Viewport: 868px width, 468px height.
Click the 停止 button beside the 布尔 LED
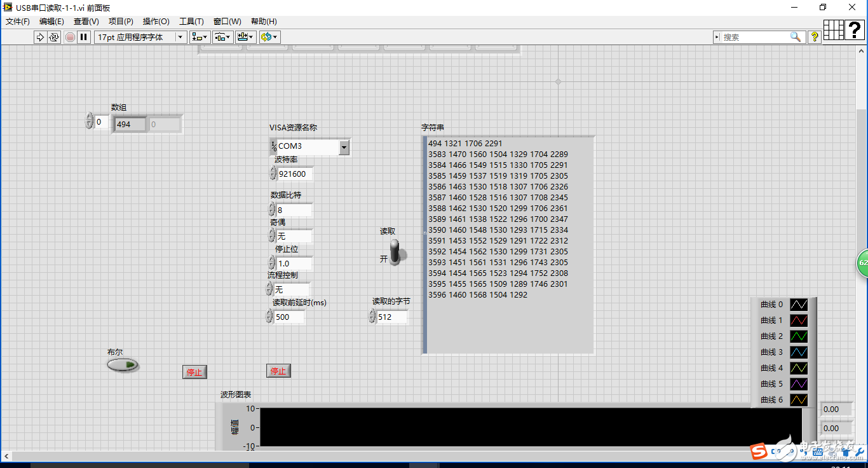click(x=194, y=373)
